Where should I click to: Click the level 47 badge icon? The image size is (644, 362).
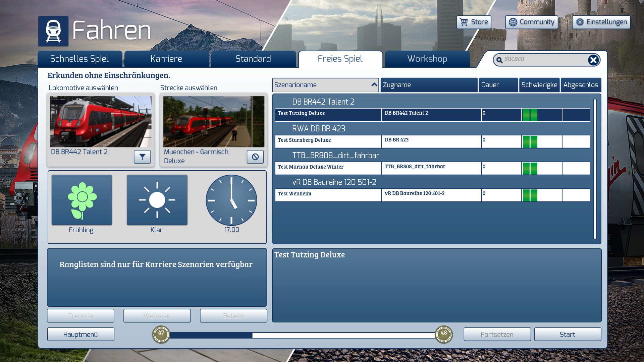click(x=161, y=334)
